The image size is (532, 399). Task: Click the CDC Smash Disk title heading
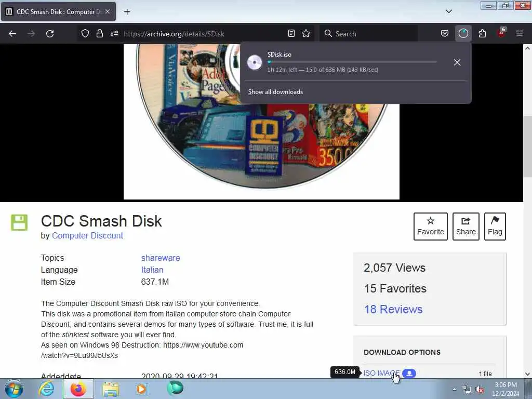point(101,221)
